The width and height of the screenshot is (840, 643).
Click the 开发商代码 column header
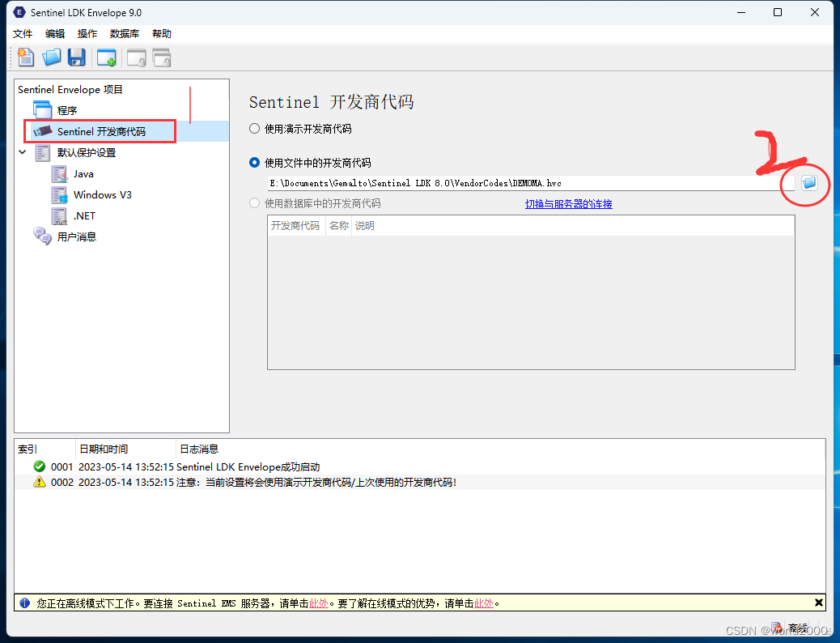295,226
